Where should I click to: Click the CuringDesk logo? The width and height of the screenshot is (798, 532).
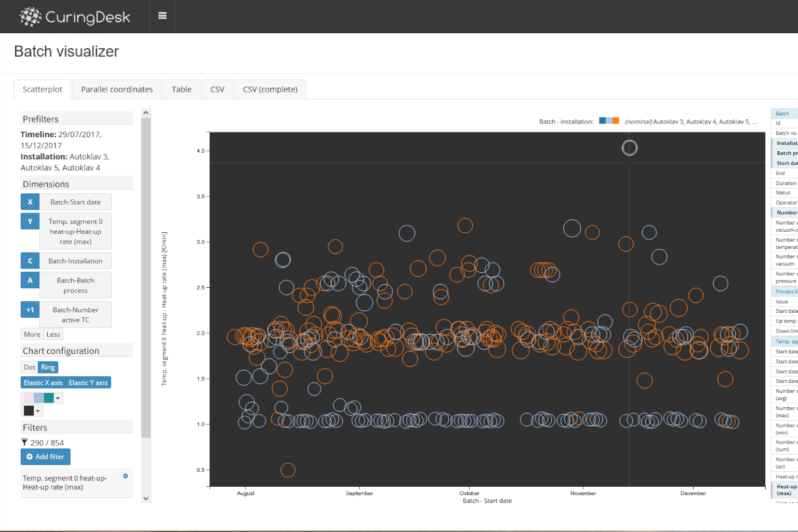click(x=75, y=17)
